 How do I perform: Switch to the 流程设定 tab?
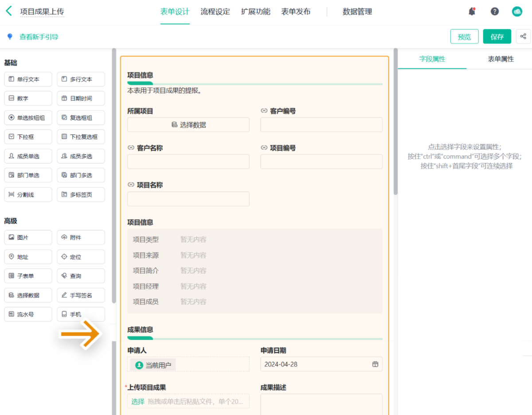[215, 12]
